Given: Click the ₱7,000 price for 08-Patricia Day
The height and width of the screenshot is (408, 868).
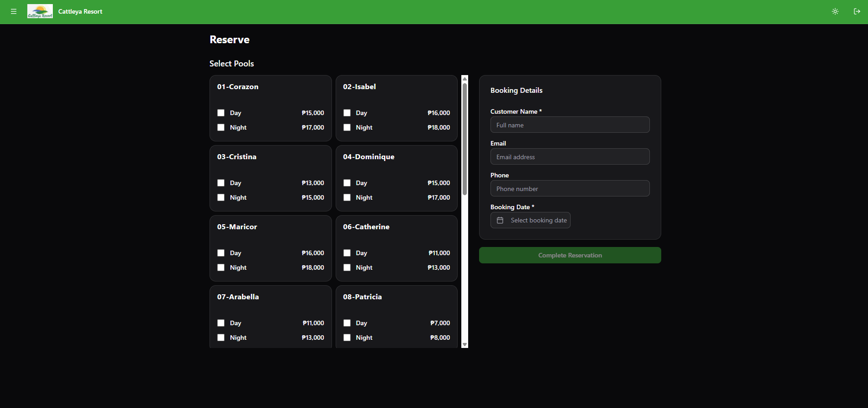Looking at the screenshot, I should (x=440, y=323).
